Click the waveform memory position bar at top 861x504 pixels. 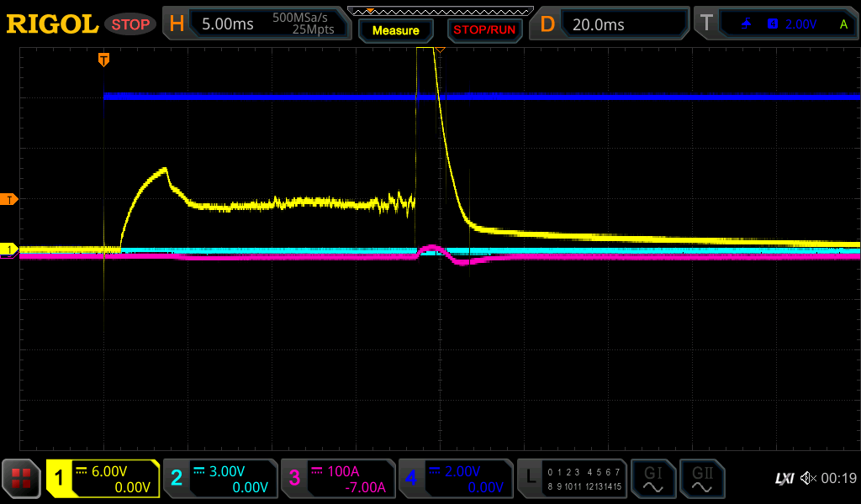coord(440,11)
